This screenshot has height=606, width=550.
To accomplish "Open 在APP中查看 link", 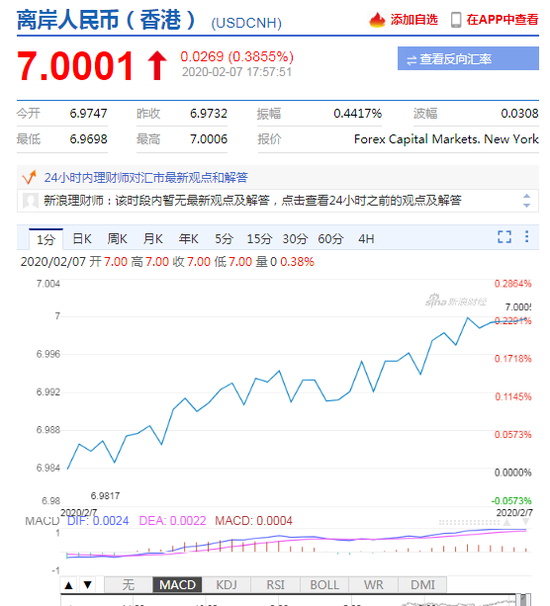I will [x=502, y=20].
